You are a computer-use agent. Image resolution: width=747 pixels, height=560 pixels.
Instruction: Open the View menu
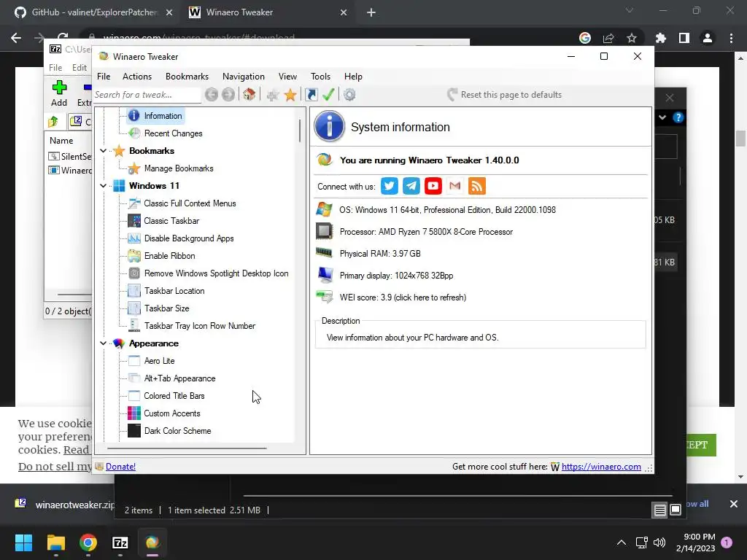click(287, 77)
